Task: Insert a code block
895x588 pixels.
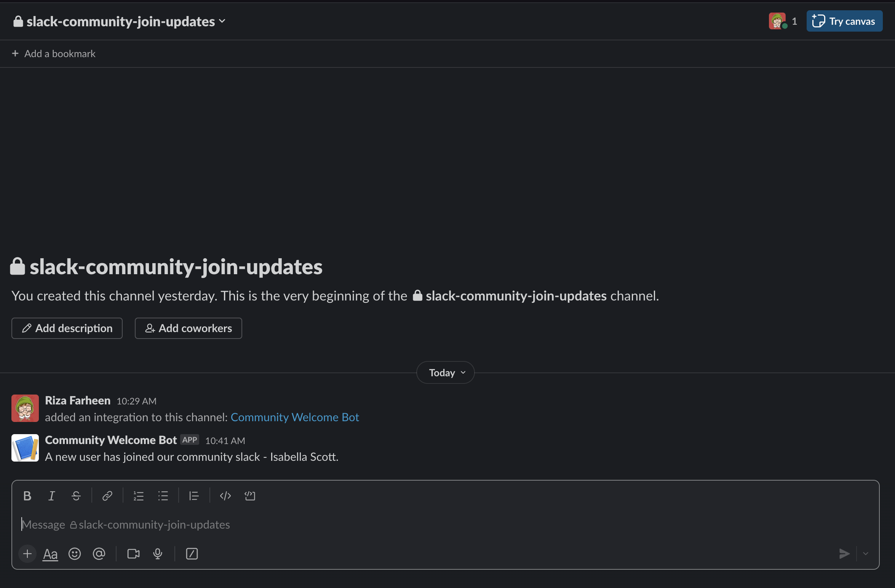Action: point(249,495)
